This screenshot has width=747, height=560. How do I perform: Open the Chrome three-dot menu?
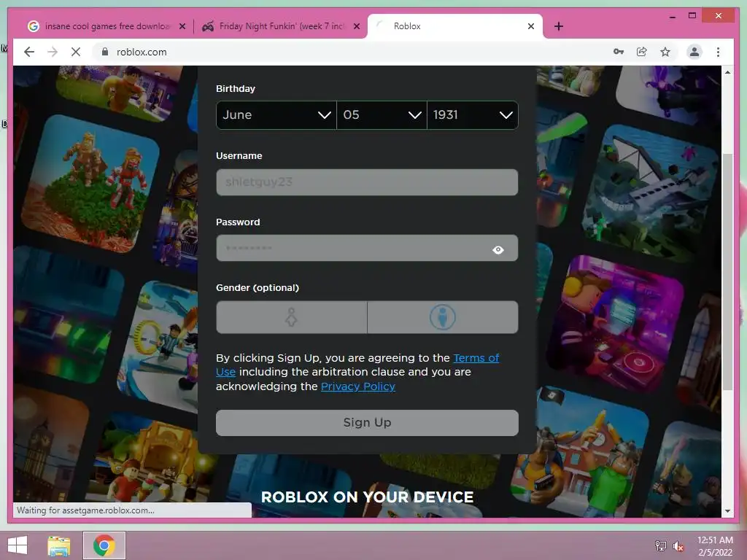tap(718, 52)
